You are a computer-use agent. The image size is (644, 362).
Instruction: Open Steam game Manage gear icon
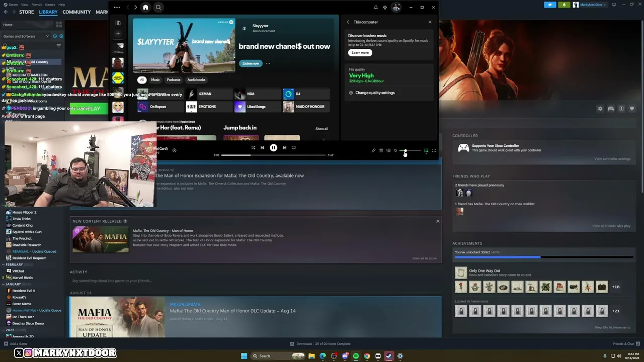600,109
